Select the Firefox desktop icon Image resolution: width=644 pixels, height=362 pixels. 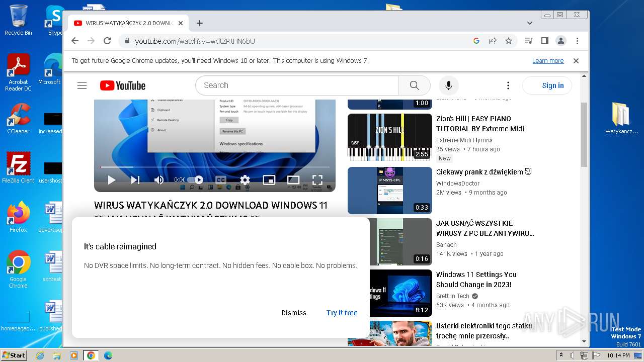(x=18, y=217)
